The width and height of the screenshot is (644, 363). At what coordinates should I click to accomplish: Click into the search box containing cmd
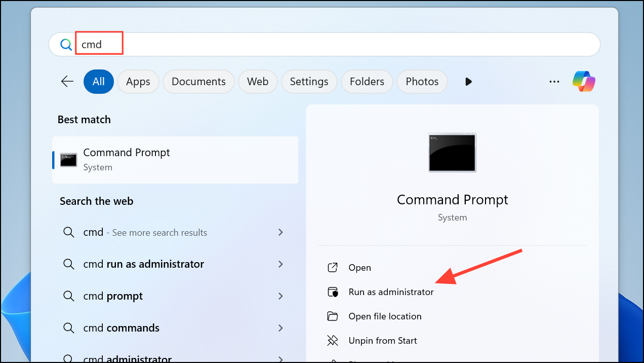coord(324,45)
